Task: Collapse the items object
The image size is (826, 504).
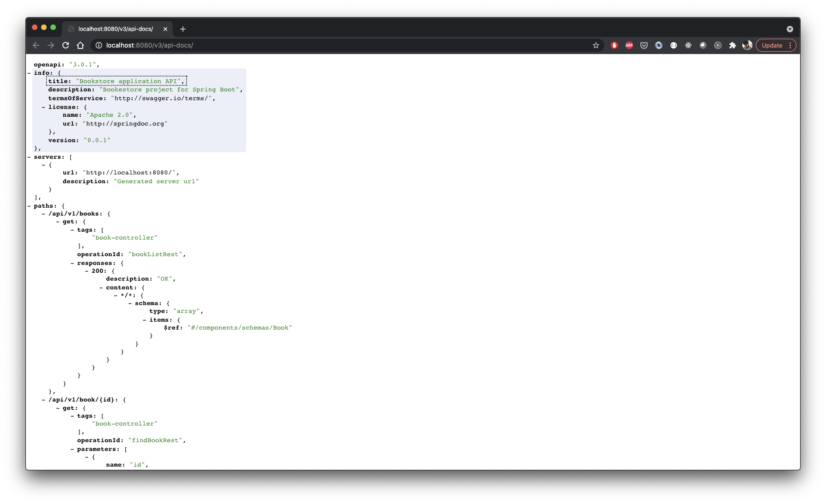Action: (145, 320)
